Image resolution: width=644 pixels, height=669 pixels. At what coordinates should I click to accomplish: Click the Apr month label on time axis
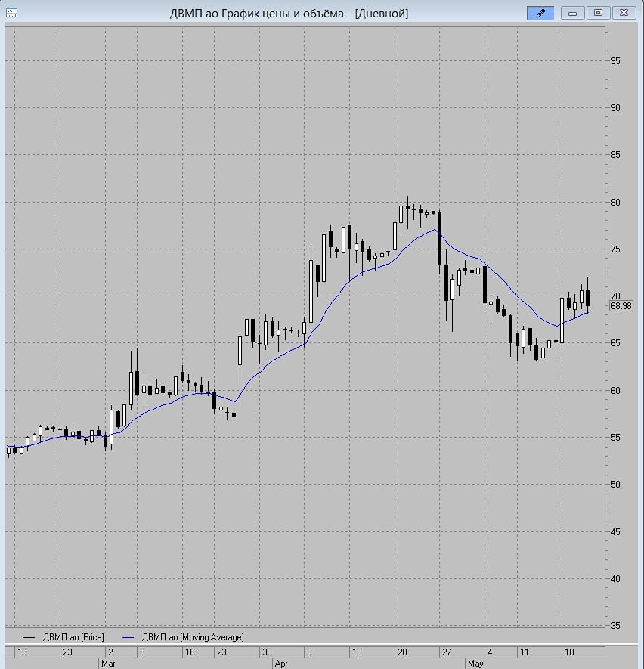point(281,664)
